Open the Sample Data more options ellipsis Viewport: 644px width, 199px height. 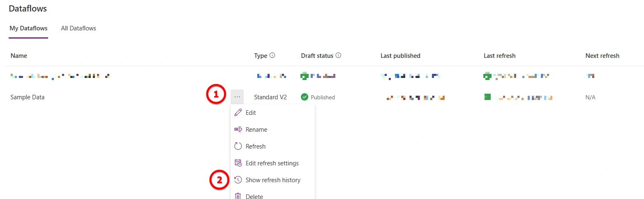tap(237, 96)
